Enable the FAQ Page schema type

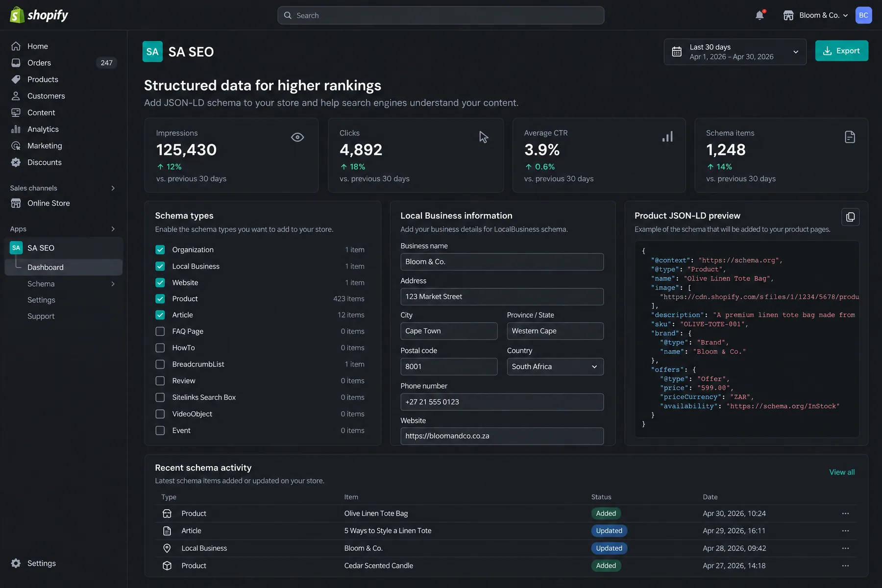point(160,331)
